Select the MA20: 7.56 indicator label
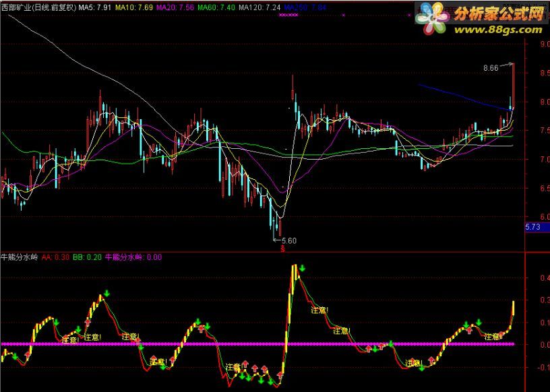The width and height of the screenshot is (550, 392). click(175, 7)
